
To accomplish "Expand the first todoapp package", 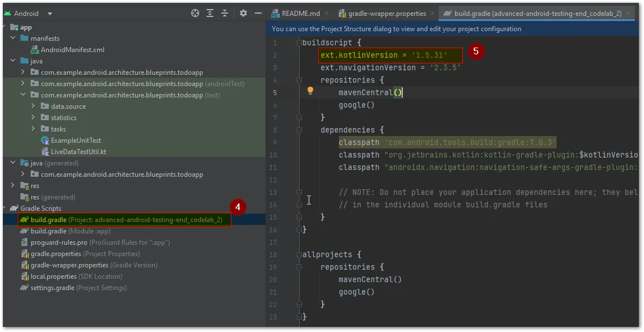I will click(x=23, y=72).
